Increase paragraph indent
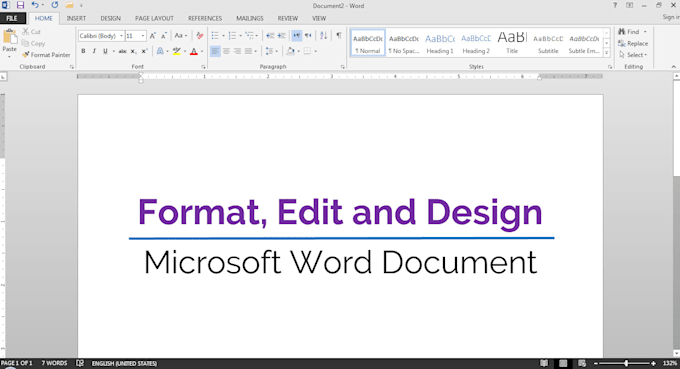680x369 pixels. 281,36
